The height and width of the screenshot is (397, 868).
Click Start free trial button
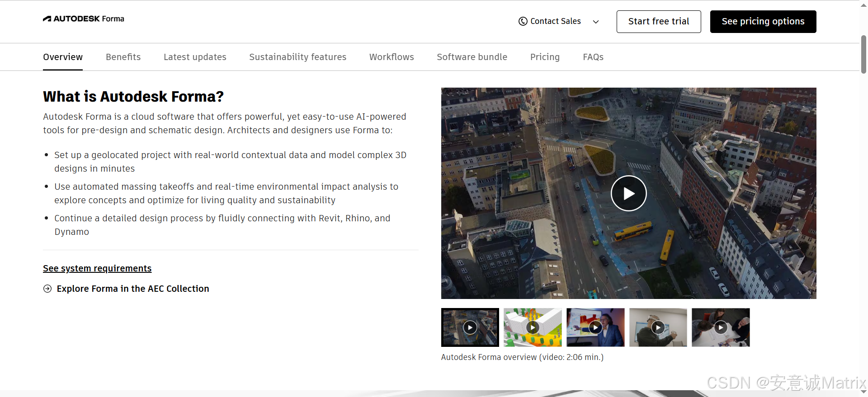[659, 22]
